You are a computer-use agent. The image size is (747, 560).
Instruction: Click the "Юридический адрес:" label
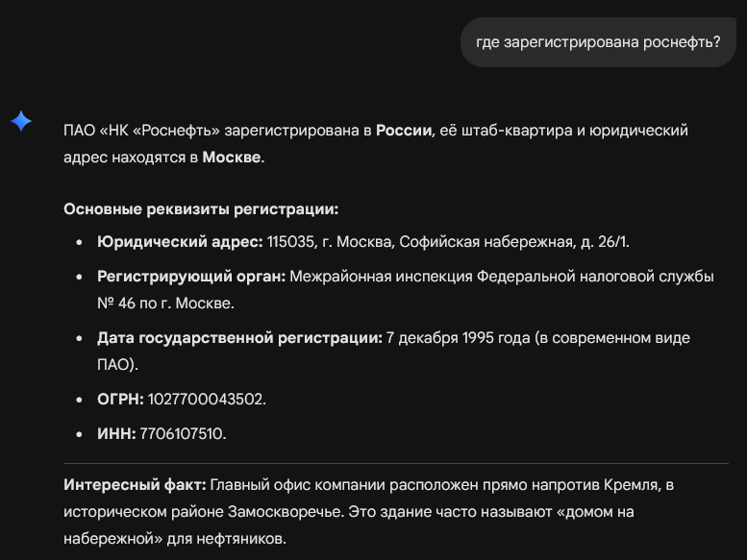click(180, 241)
